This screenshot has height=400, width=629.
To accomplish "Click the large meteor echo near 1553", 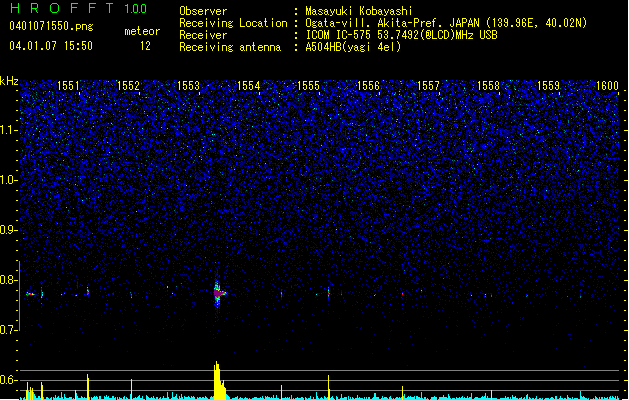I will point(219,293).
